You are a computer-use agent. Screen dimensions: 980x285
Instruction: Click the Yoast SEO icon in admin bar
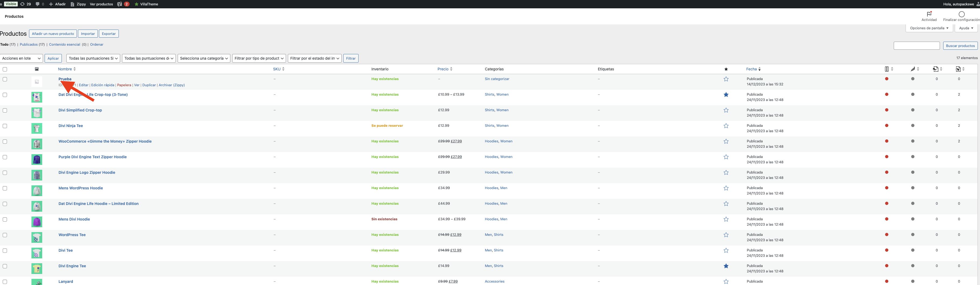(x=120, y=4)
